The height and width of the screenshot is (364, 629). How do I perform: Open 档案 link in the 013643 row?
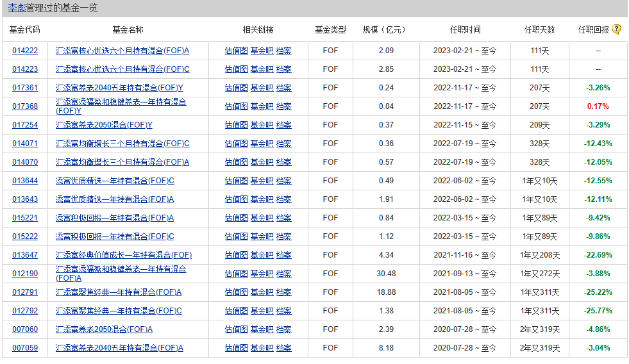click(x=284, y=199)
